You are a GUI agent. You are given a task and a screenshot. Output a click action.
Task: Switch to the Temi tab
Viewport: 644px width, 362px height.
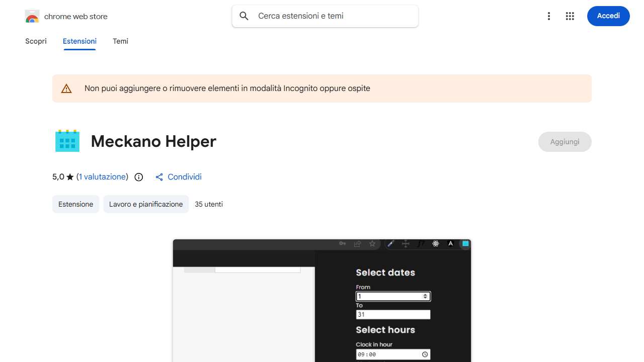coord(120,41)
